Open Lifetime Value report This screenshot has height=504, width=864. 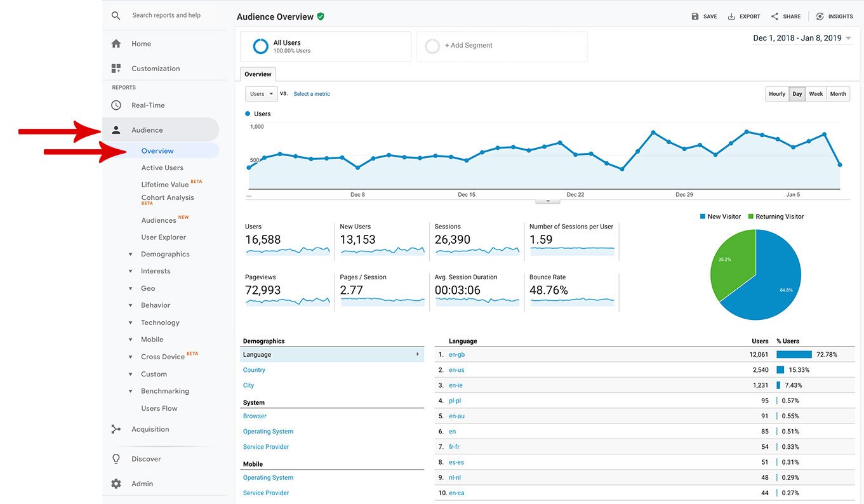[165, 185]
